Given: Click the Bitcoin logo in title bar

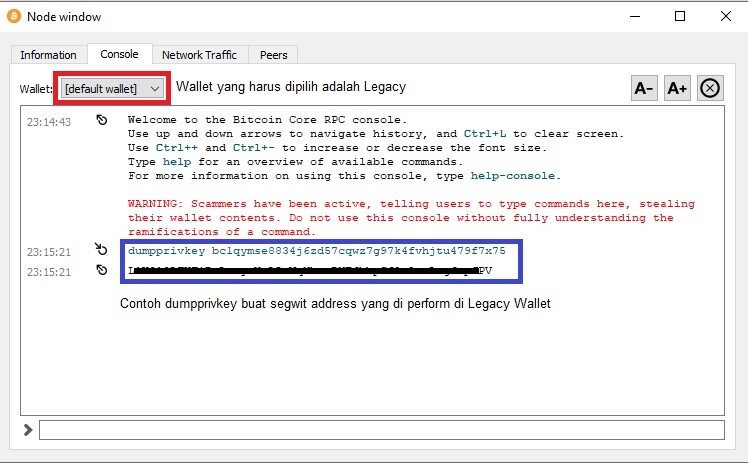Looking at the screenshot, I should (14, 17).
